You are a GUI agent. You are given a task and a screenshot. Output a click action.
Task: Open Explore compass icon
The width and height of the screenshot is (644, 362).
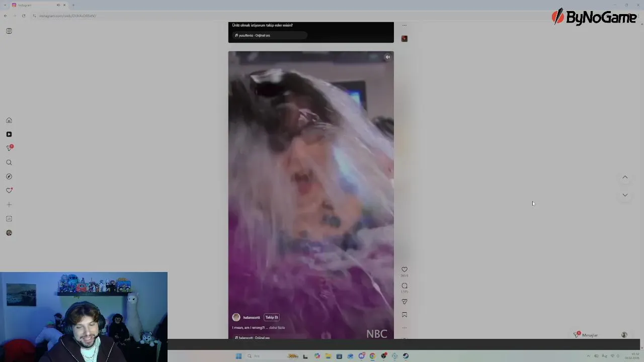(x=9, y=176)
